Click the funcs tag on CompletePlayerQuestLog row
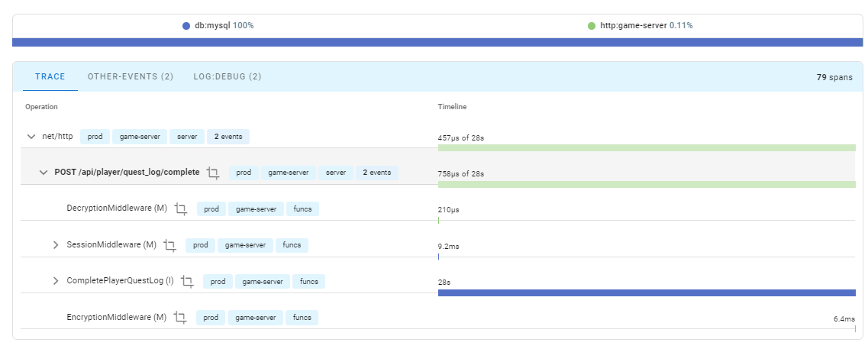Image resolution: width=868 pixels, height=349 pixels. [309, 282]
